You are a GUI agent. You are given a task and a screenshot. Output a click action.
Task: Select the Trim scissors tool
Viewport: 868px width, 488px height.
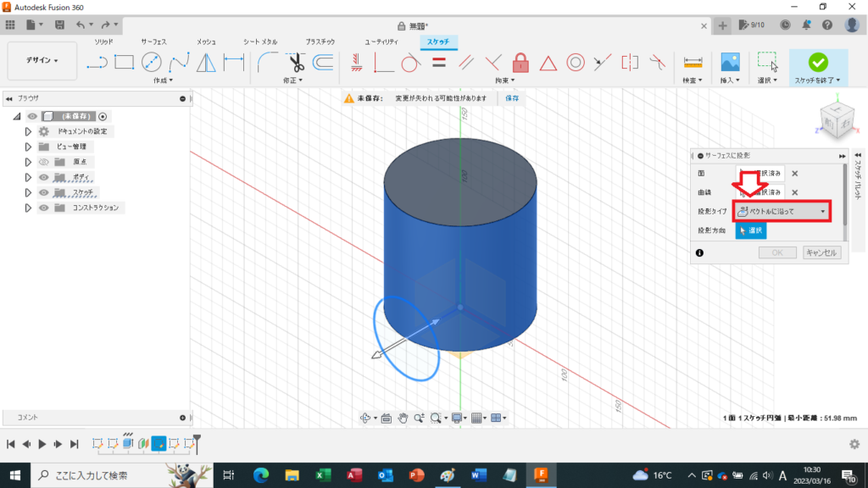296,63
